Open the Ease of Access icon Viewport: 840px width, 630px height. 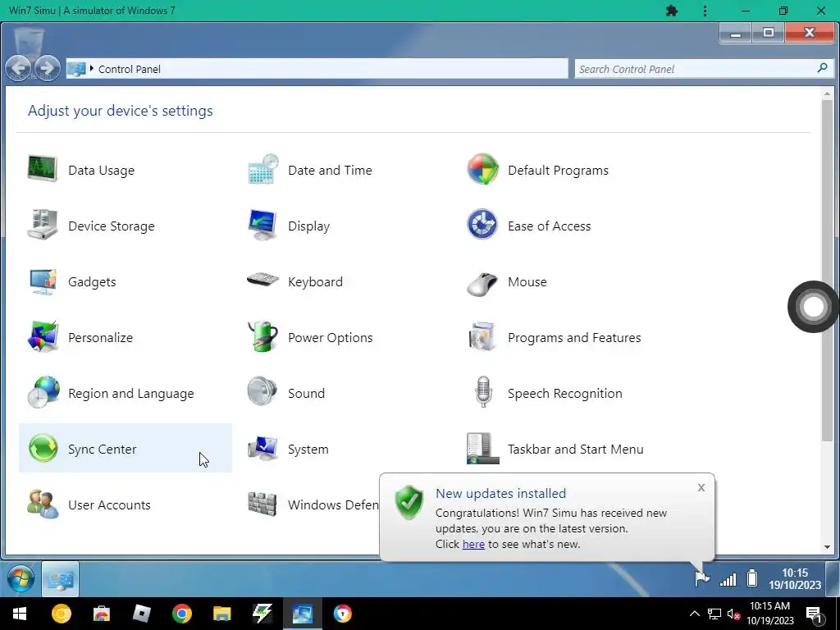[x=482, y=225]
